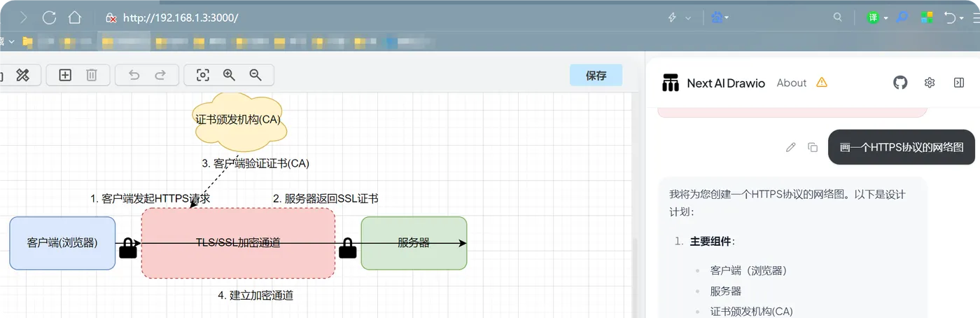This screenshot has width=980, height=318.
Task: Select the TLS/SSL加密通道 red box
Action: point(238,243)
